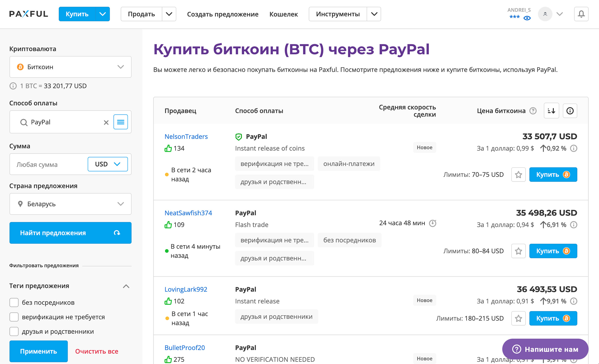Click the trade speed timer icon
599x364 pixels.
pyautogui.click(x=432, y=223)
